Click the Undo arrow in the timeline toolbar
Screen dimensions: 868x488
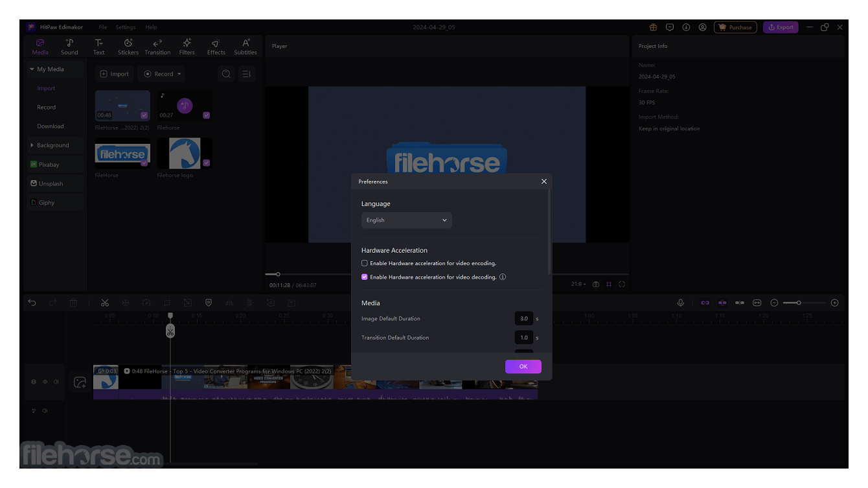click(x=32, y=303)
